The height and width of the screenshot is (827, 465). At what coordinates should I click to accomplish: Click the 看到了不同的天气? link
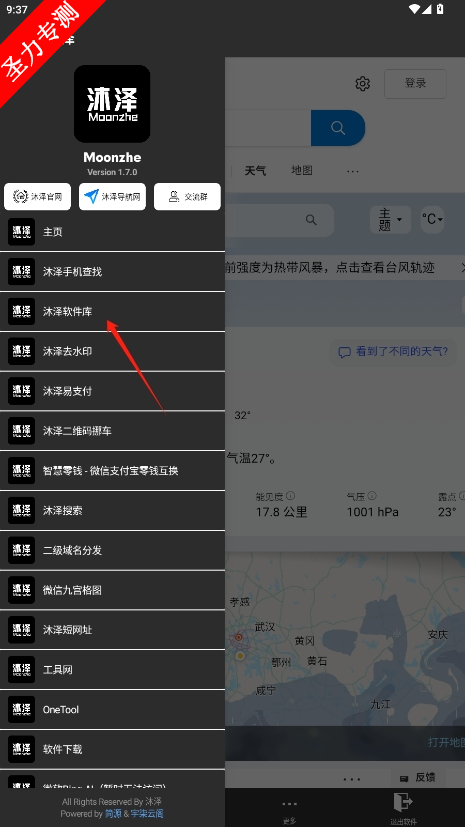tap(393, 351)
